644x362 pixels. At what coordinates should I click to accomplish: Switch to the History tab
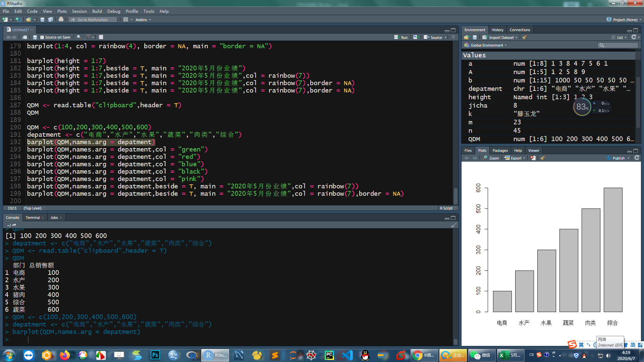(x=497, y=30)
